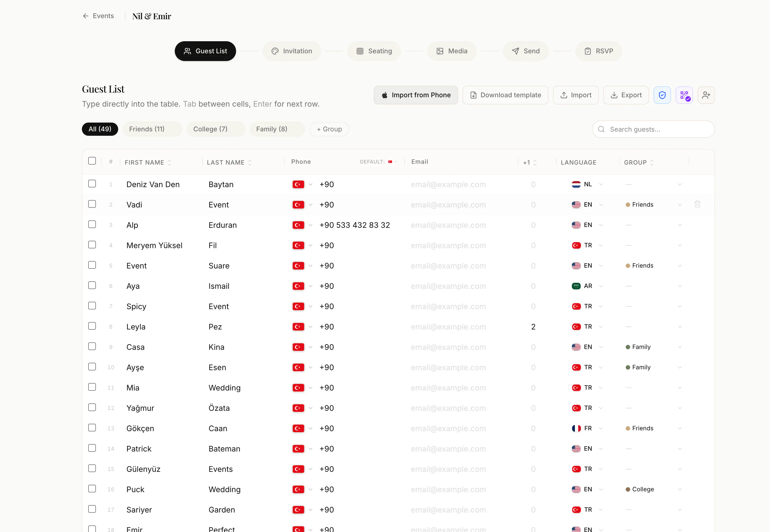
Task: Expand group dropdown for Deniz Van Den Baytan
Action: pos(680,184)
